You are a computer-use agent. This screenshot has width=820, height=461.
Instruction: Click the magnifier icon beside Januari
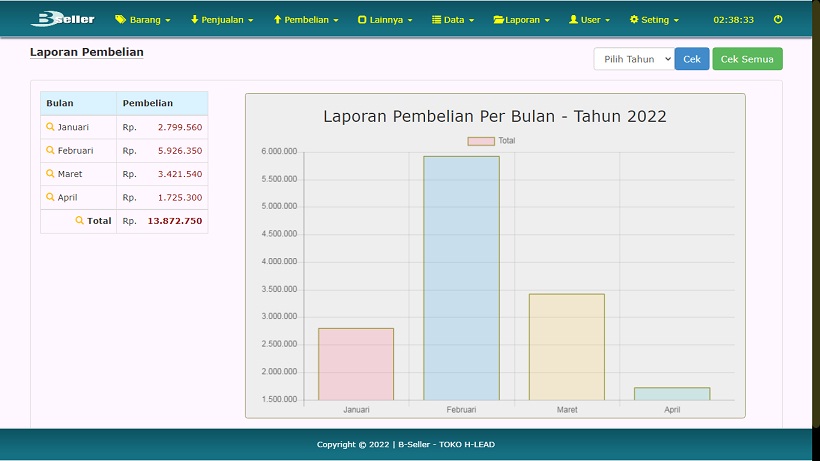pos(50,127)
